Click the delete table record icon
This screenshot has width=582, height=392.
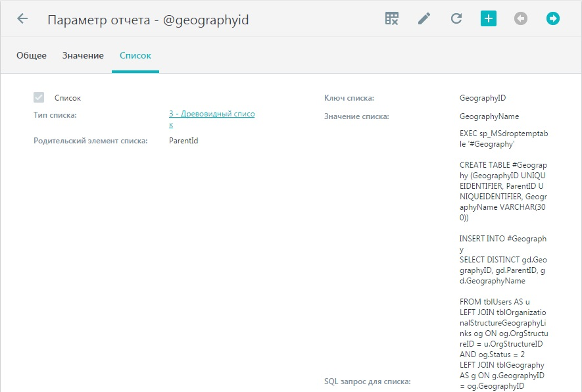[391, 18]
